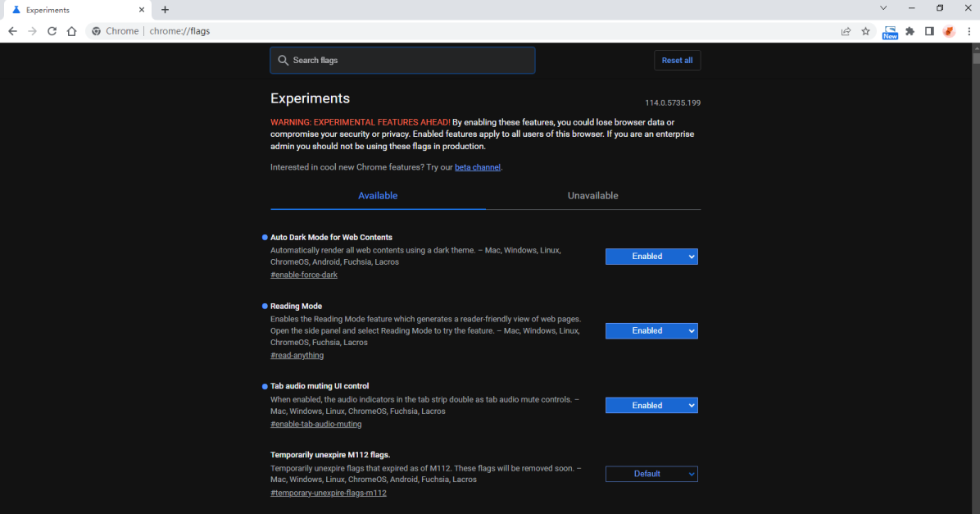Open Temporarily unexpire M112 flags Default dropdown
Screen dimensions: 980x514
(651, 474)
